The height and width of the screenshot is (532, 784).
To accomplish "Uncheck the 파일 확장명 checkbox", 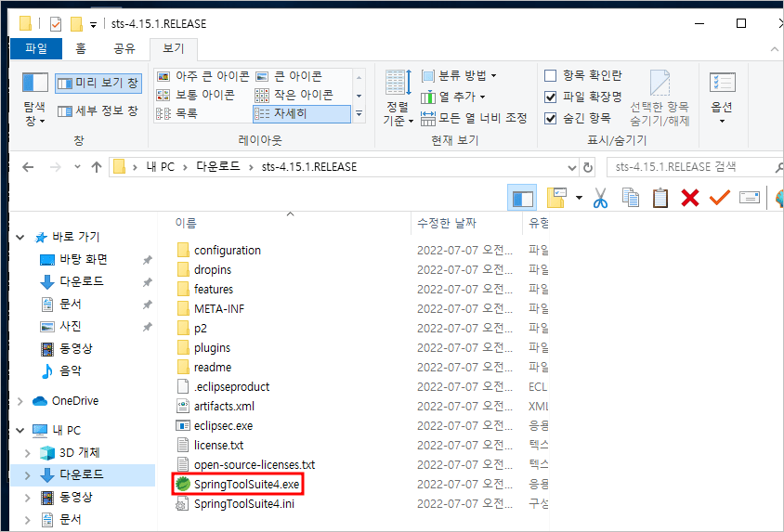I will pyautogui.click(x=550, y=97).
